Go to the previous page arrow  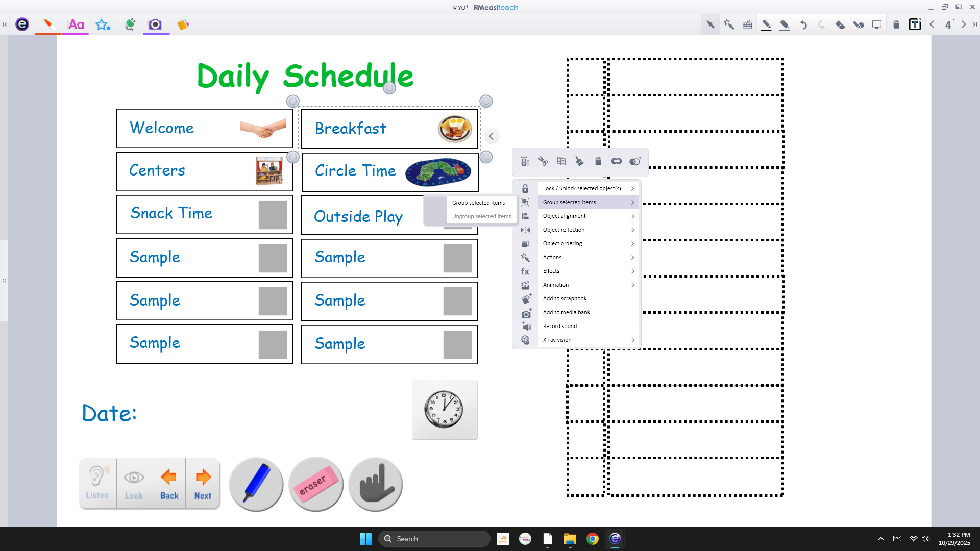tap(932, 24)
